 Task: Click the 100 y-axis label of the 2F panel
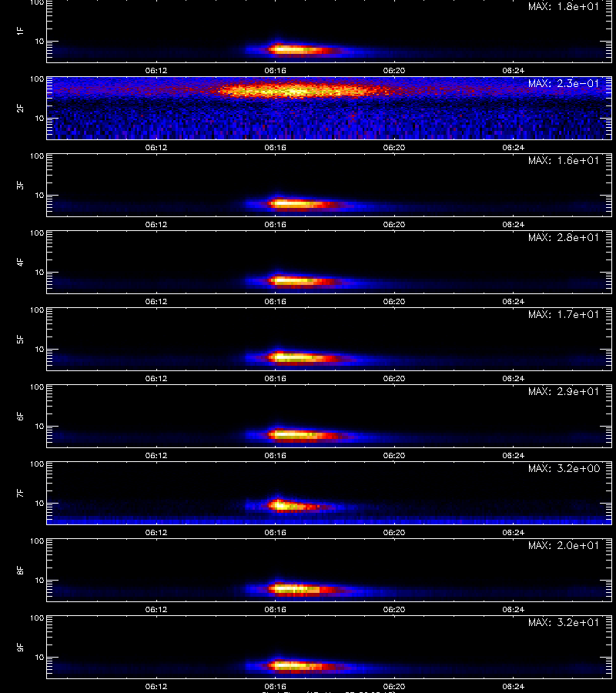click(x=37, y=79)
